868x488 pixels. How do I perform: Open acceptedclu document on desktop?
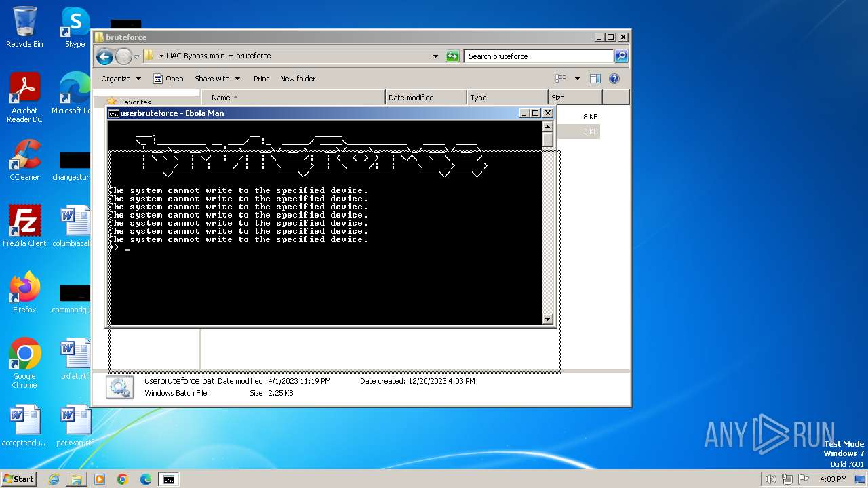tap(24, 426)
